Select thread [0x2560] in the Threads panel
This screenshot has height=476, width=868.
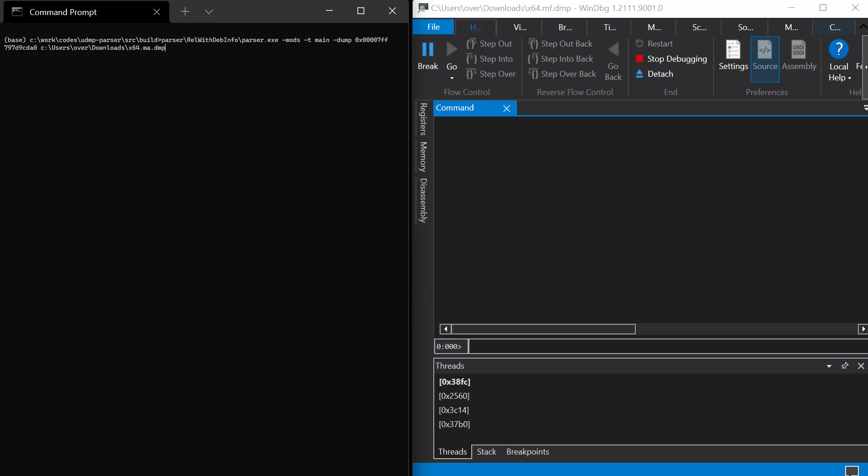[x=454, y=396]
